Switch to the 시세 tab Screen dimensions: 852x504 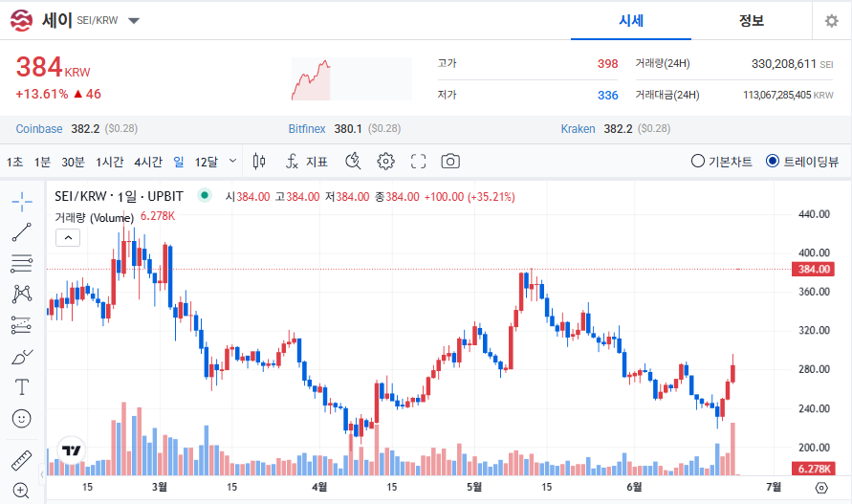631,21
